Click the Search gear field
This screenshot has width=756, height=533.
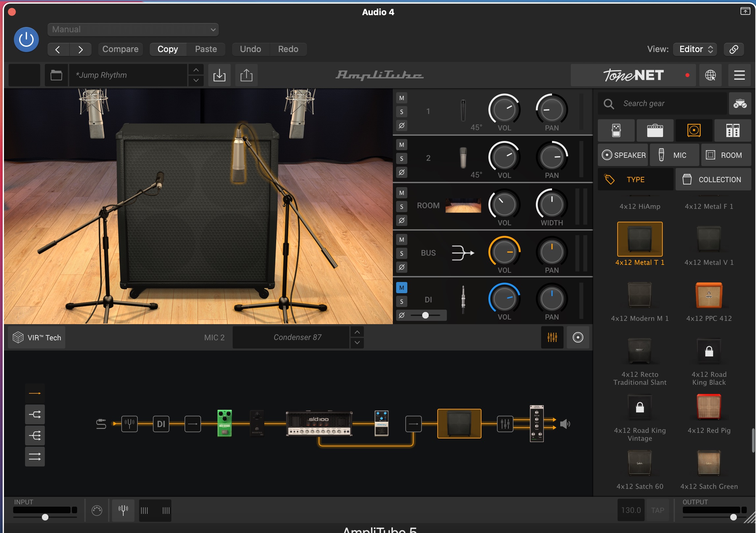click(662, 104)
